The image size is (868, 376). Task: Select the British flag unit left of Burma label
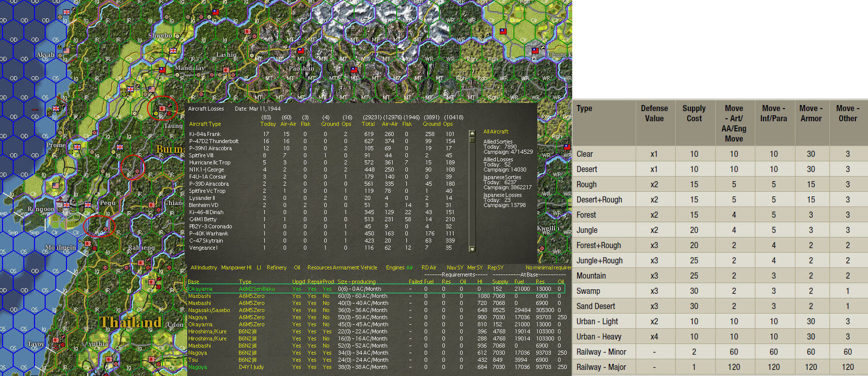click(x=120, y=147)
